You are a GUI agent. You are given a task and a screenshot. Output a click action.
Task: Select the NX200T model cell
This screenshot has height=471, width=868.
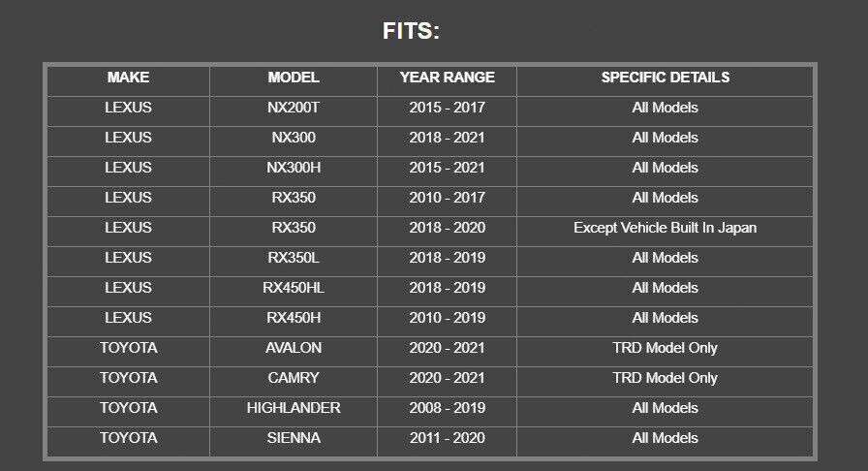(x=293, y=108)
